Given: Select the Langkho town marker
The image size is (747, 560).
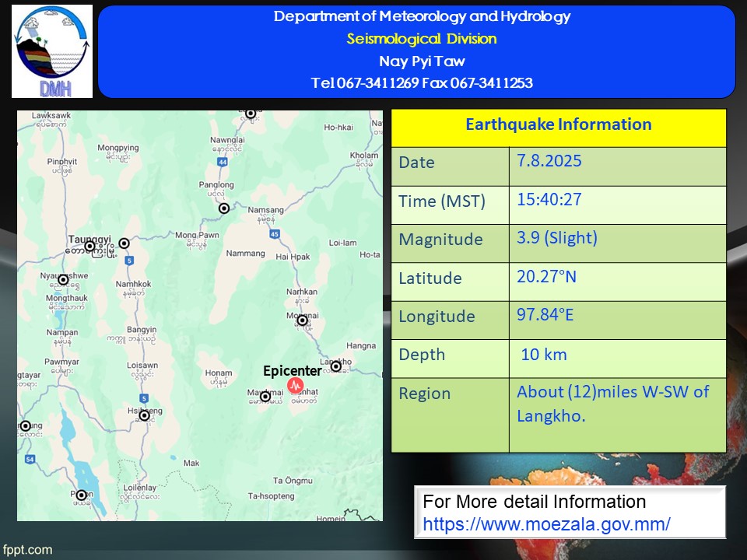Looking at the screenshot, I should [336, 366].
